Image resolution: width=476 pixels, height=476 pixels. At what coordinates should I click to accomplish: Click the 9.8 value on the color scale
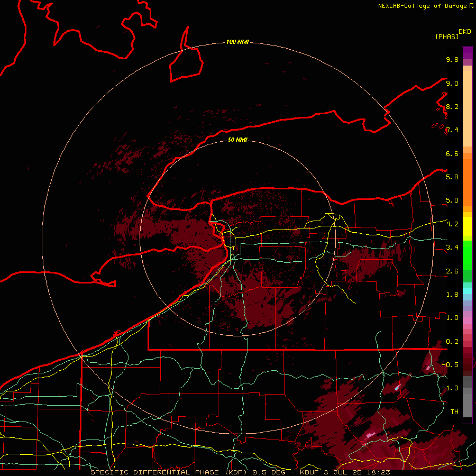[x=452, y=59]
